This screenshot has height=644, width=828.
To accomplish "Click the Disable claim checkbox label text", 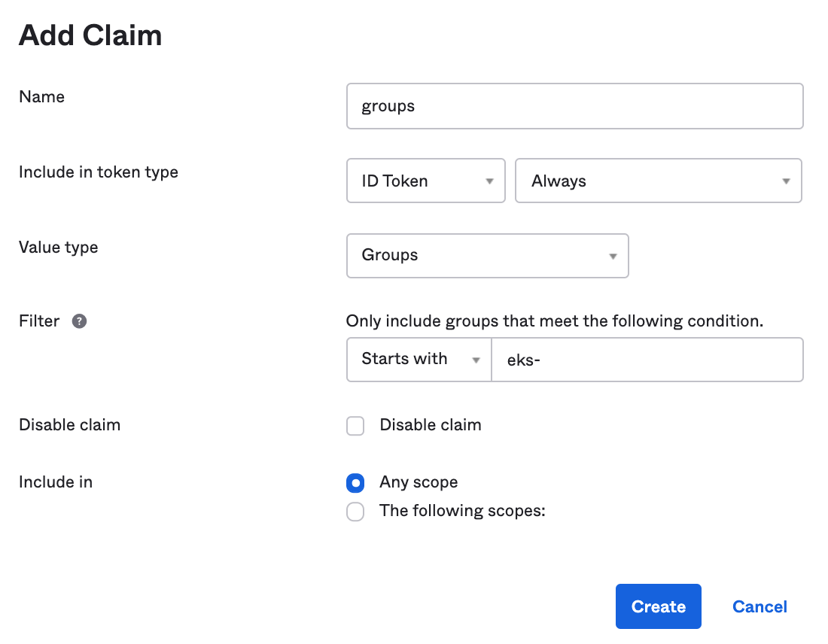I will (x=430, y=425).
